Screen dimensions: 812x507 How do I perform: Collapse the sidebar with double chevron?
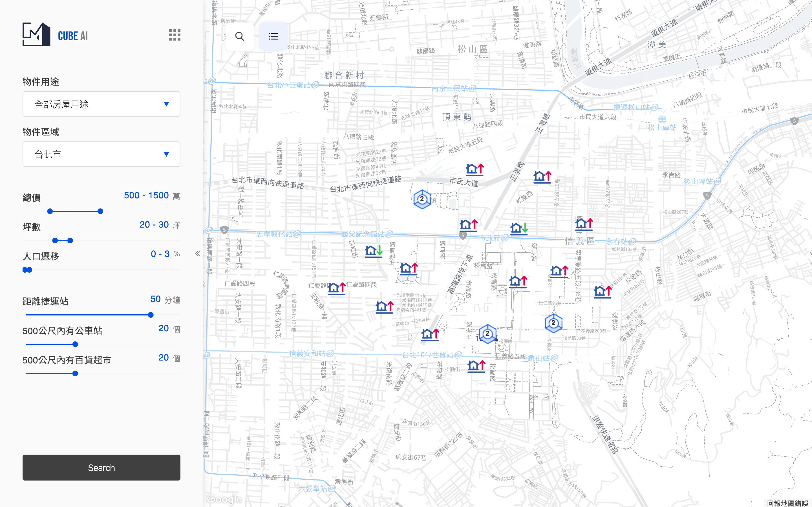point(197,253)
